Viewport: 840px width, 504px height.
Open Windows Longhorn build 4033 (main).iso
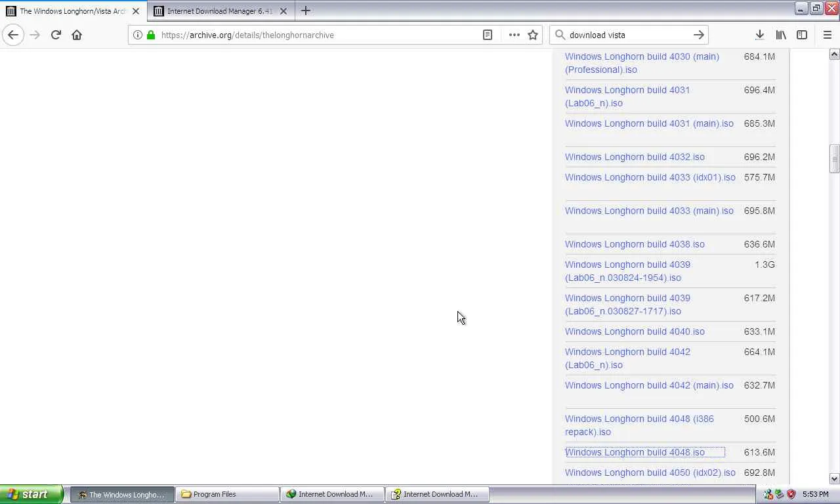point(649,211)
